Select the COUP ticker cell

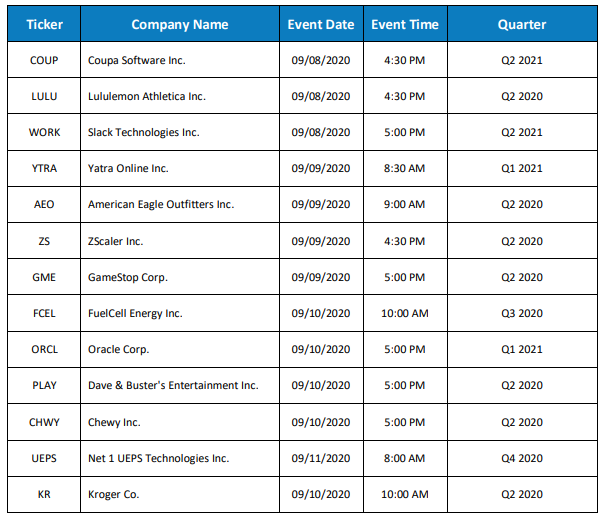point(44,60)
